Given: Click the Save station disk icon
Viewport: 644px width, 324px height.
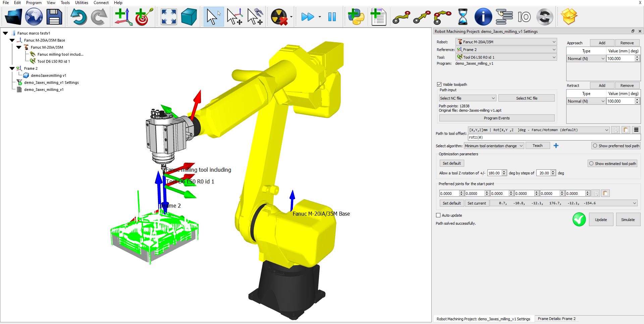Looking at the screenshot, I should pyautogui.click(x=54, y=16).
